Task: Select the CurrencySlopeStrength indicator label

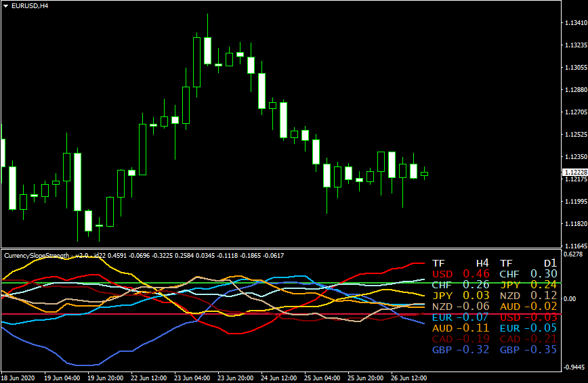Action: click(x=37, y=255)
